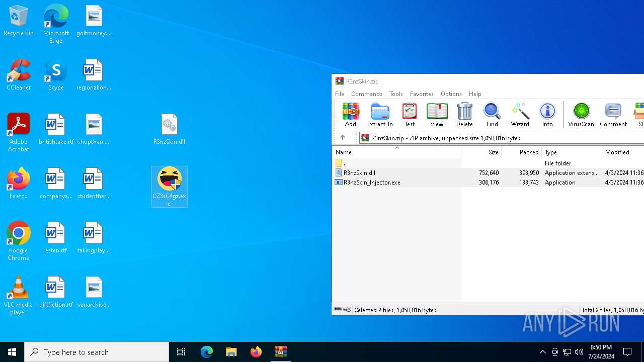Click the taskbar search box
Screen dimensions: 644x362
[97, 352]
